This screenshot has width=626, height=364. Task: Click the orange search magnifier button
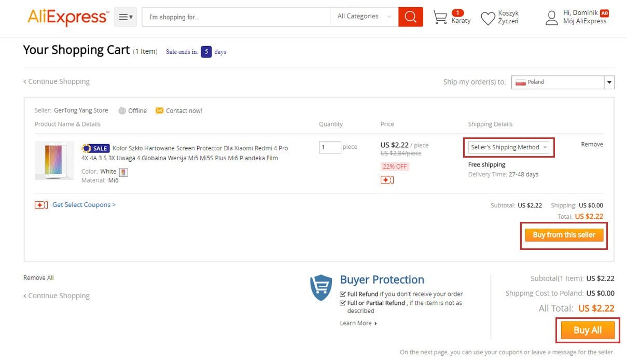click(x=410, y=17)
